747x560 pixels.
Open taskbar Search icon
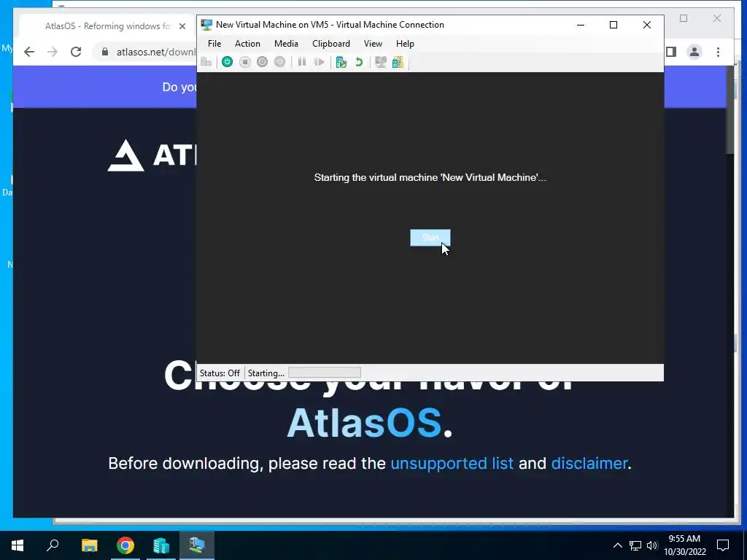pos(53,545)
